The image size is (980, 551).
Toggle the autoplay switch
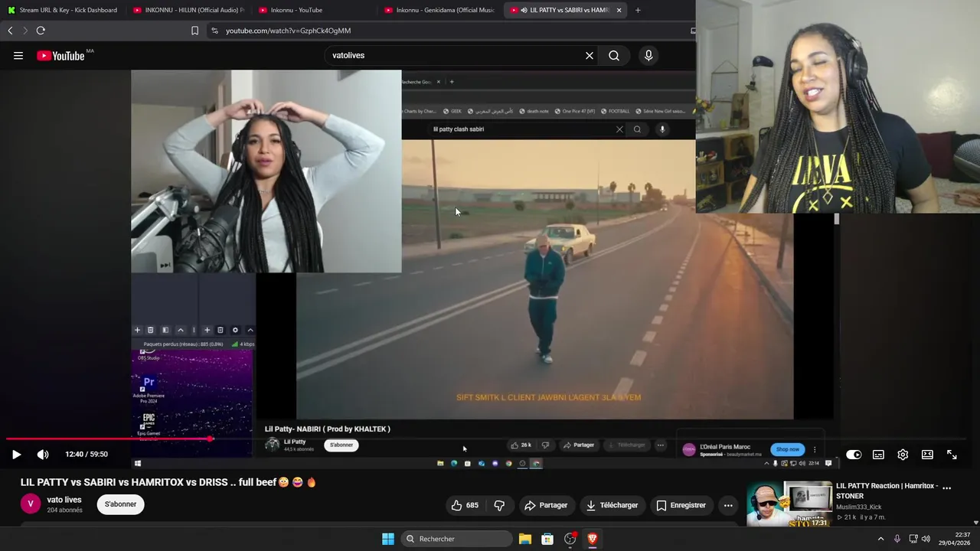pos(854,455)
